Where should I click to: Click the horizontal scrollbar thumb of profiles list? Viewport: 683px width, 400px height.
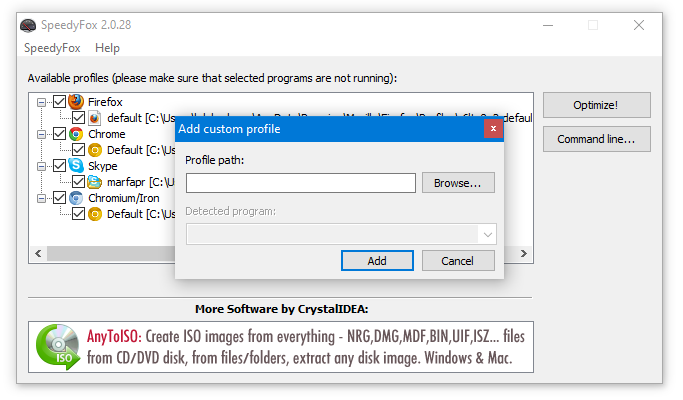tap(111, 254)
